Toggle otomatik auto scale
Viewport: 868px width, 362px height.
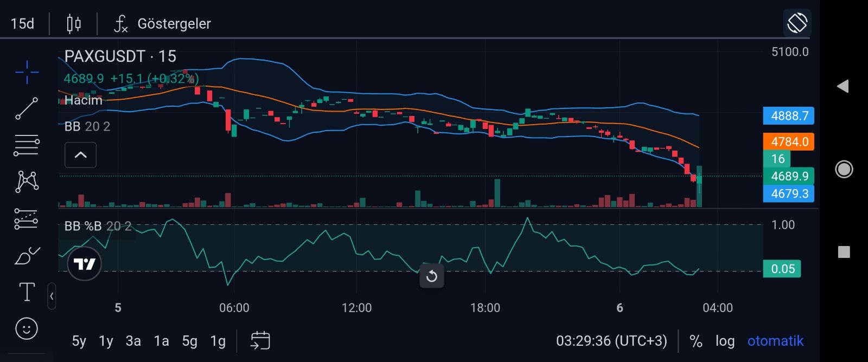click(x=775, y=341)
